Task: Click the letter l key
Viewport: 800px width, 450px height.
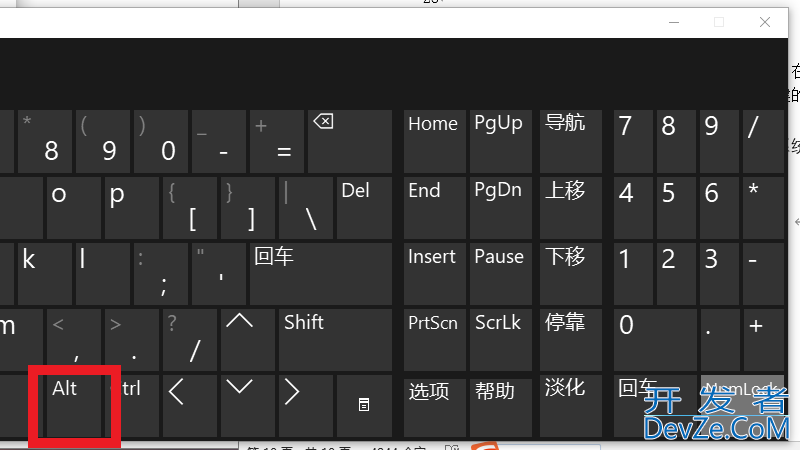Action: [x=103, y=274]
